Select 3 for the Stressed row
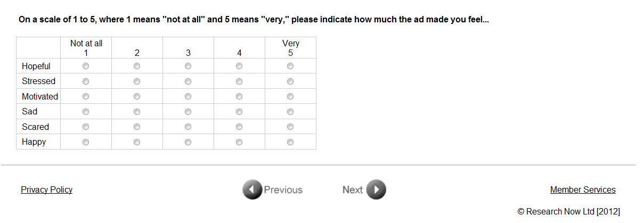This screenshot has width=644, height=223. pyautogui.click(x=188, y=81)
